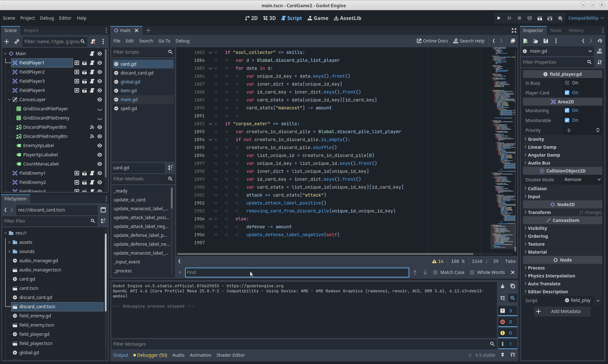This screenshot has width=608, height=364.
Task: Run the project with the play icon
Action: (499, 18)
